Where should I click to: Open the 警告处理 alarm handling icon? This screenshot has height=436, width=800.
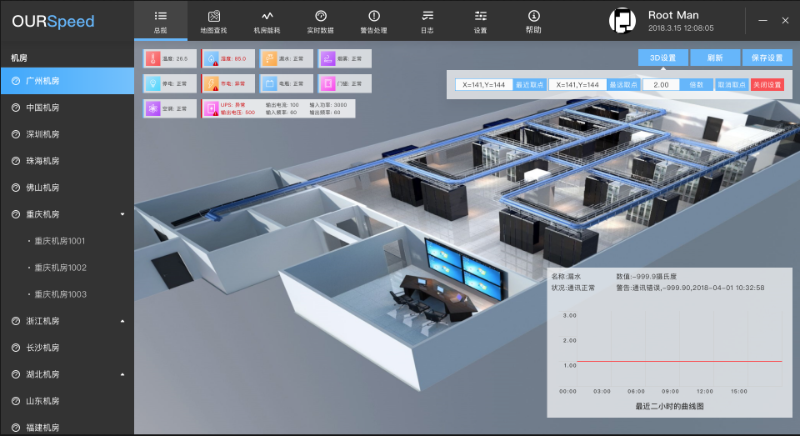coord(374,16)
